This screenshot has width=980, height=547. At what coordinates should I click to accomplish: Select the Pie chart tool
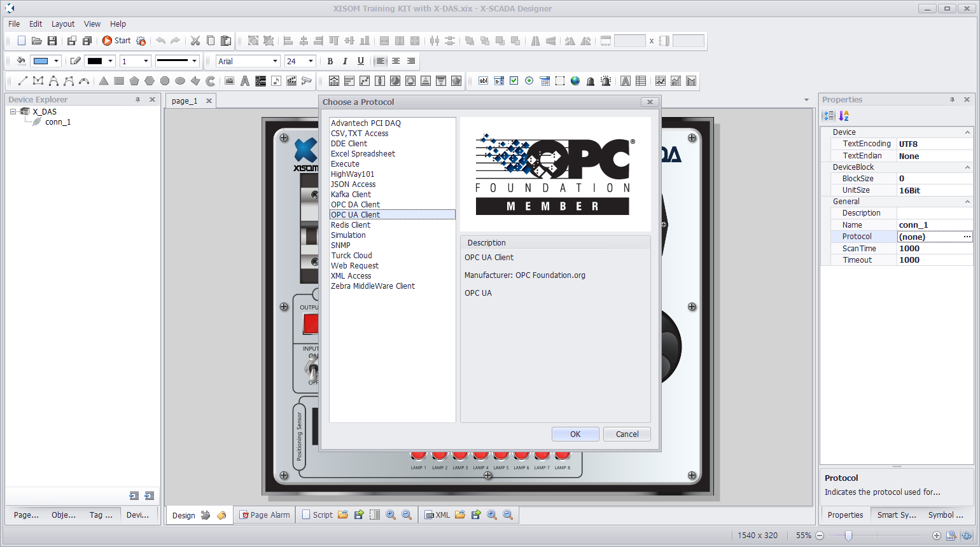[x=395, y=81]
